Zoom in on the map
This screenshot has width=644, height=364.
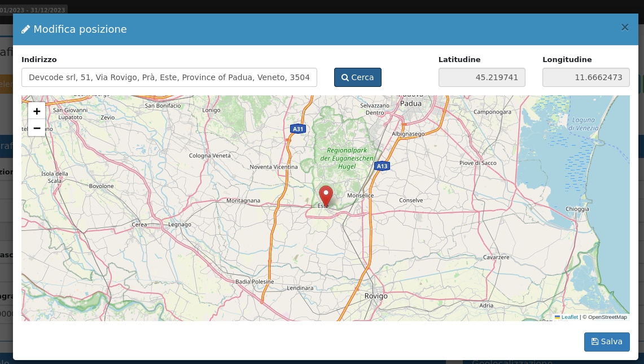tap(37, 111)
